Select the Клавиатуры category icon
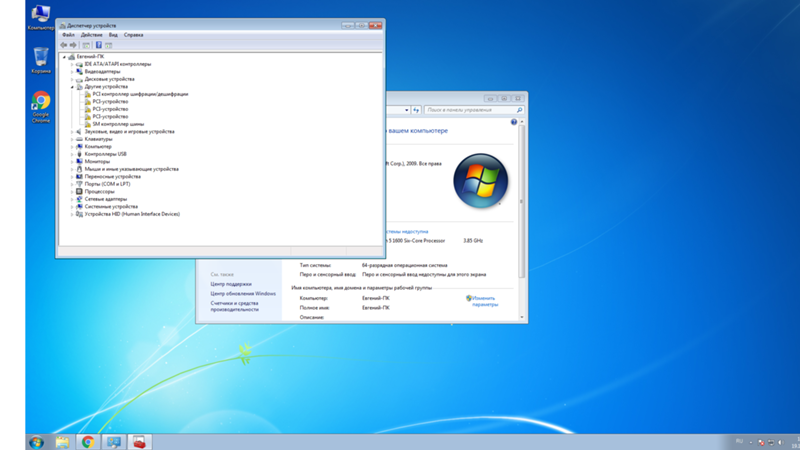Image resolution: width=800 pixels, height=450 pixels. coord(79,139)
